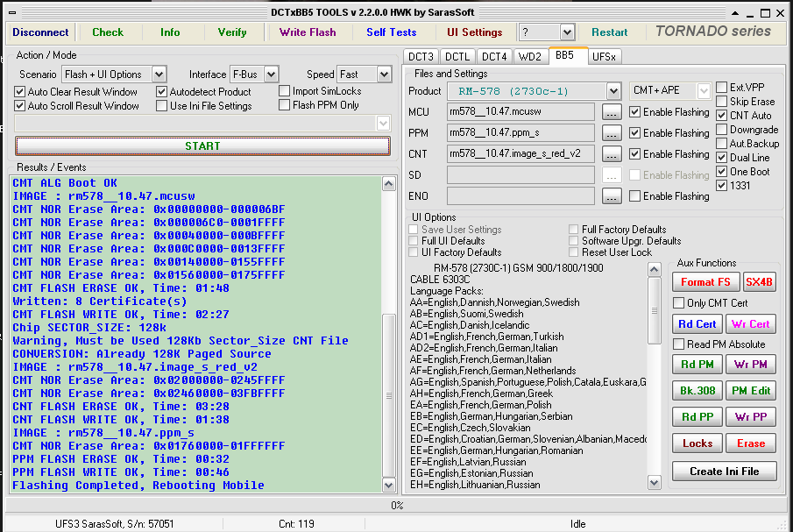Open the CNT file browse button
793x532 pixels.
point(612,153)
